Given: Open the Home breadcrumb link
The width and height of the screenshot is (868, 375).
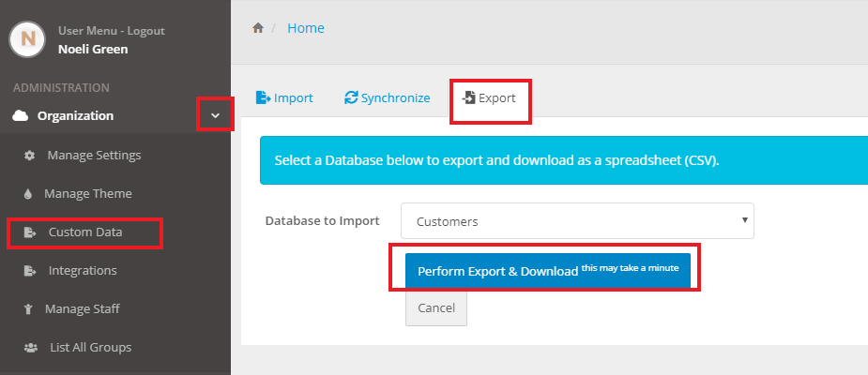Looking at the screenshot, I should 306,27.
